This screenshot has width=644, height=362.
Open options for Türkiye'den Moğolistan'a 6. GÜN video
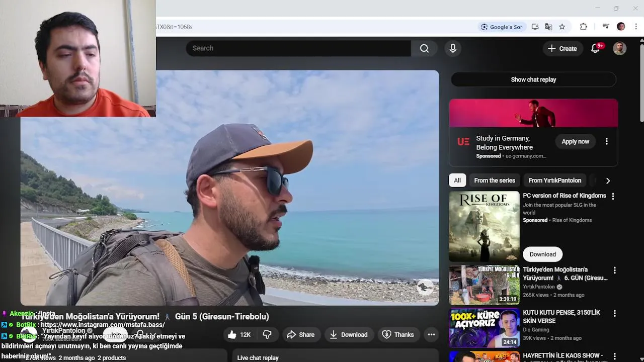[x=614, y=270]
